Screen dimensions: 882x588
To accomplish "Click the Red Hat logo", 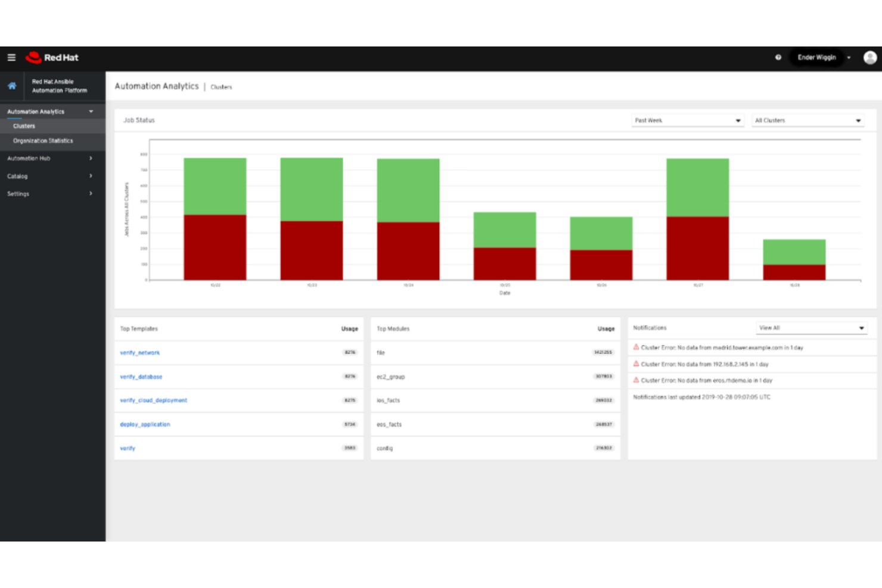I will (x=52, y=58).
